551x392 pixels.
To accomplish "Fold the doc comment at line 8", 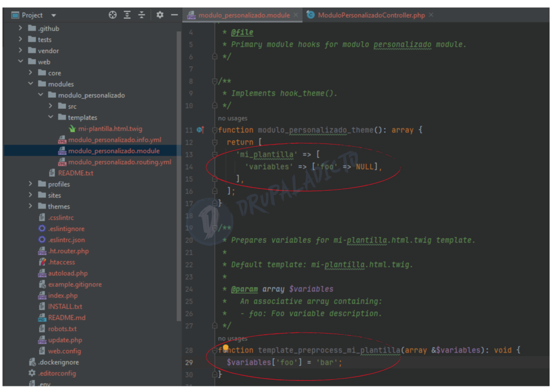I will pos(214,81).
